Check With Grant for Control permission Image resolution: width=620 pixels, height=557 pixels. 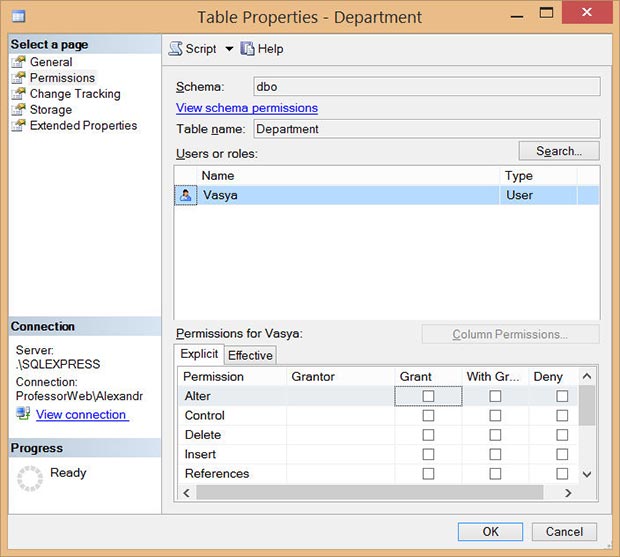coord(495,415)
